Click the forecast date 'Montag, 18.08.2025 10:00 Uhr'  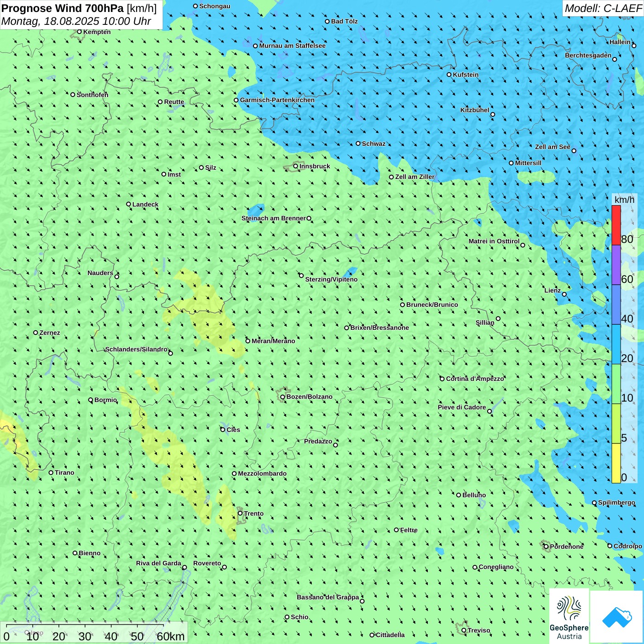(x=76, y=21)
